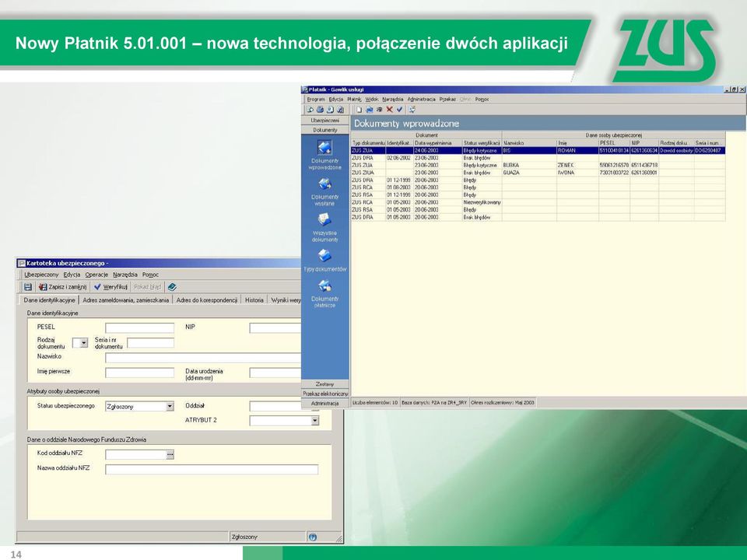Open the Operacje menu in Kartoteka
Image resolution: width=747 pixels, height=560 pixels.
(96, 275)
